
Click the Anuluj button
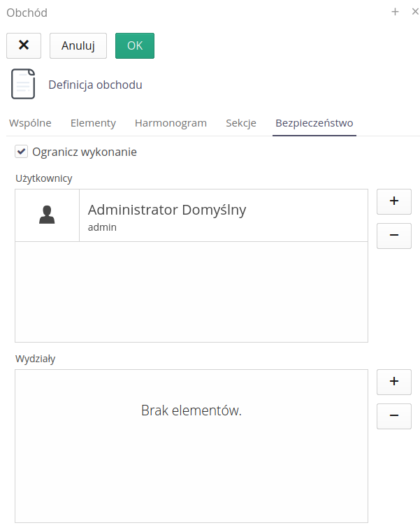coord(78,45)
